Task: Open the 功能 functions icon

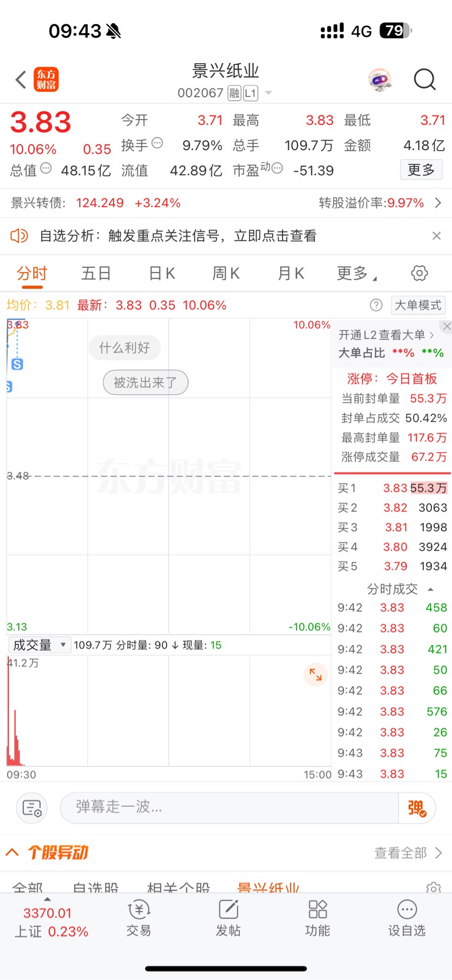Action: point(318,918)
